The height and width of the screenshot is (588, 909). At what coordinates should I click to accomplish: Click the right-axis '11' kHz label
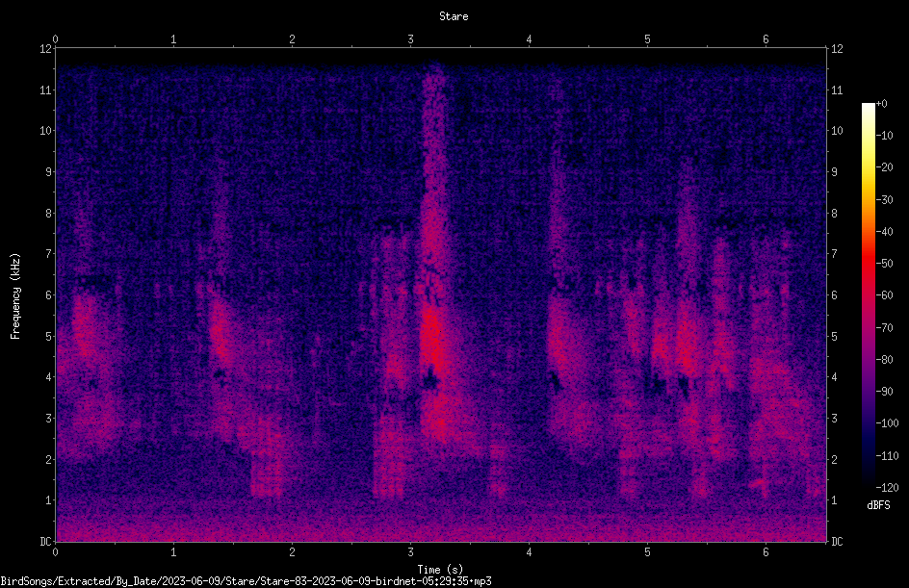click(x=837, y=89)
